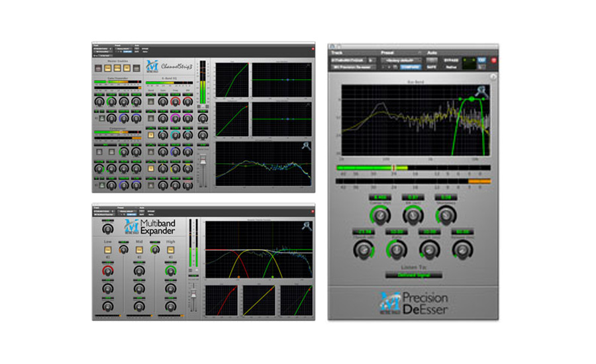
Task: Click the Metric Halo logo in Multiband Expander
Action: pos(132,227)
